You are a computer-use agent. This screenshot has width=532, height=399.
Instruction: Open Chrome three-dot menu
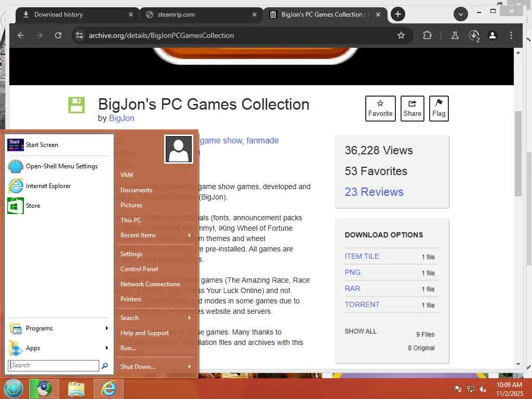pos(511,35)
